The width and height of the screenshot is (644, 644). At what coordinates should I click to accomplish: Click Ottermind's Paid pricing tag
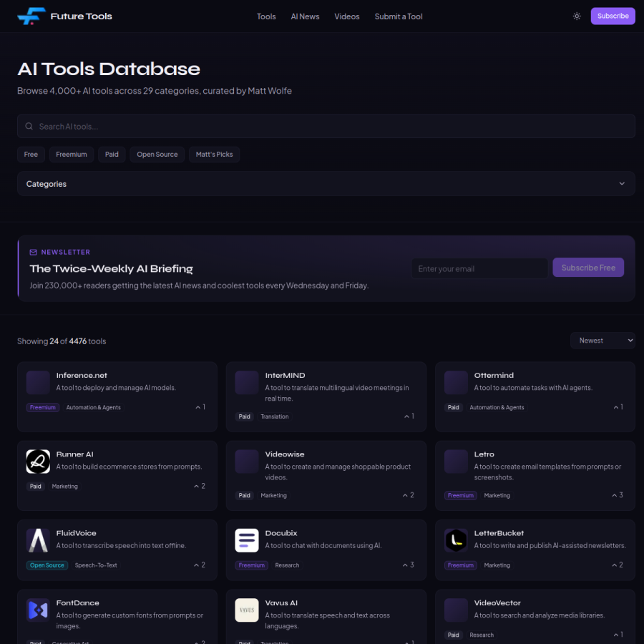(454, 407)
